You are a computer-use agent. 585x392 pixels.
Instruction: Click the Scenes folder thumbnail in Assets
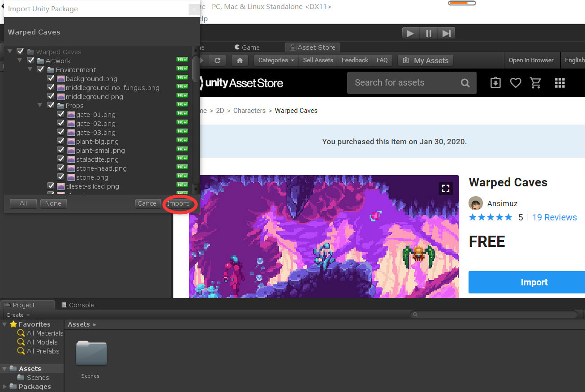coord(91,353)
